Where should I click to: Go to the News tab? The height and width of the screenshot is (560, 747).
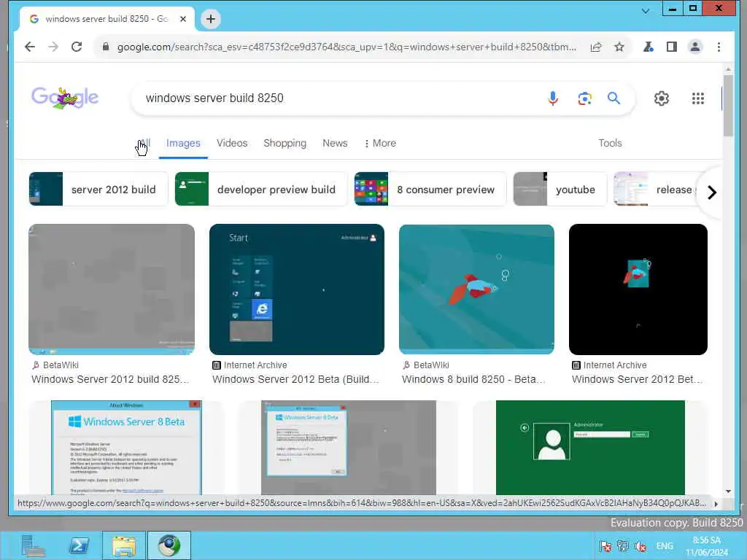tap(335, 143)
